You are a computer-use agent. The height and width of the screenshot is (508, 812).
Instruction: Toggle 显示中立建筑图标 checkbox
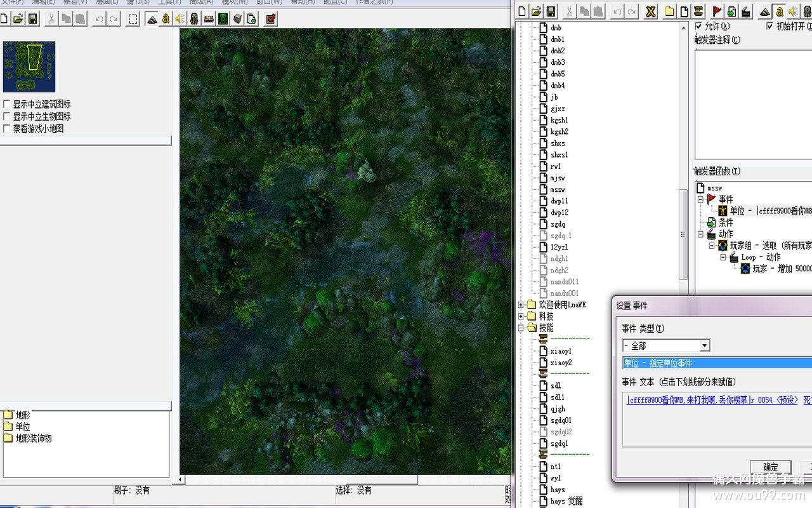(6, 104)
